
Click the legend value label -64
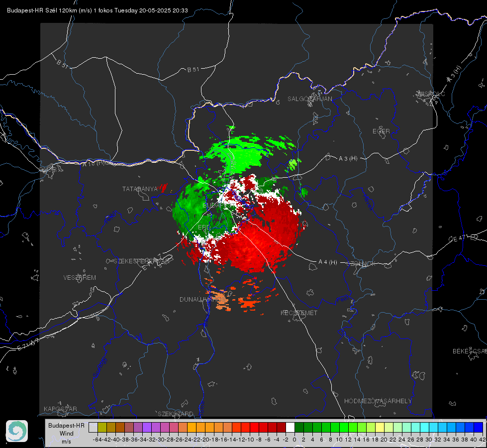97,440
